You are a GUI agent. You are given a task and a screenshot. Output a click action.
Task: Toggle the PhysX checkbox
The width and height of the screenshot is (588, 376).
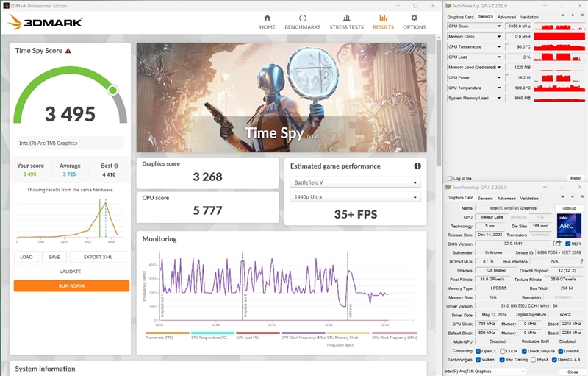click(x=534, y=360)
